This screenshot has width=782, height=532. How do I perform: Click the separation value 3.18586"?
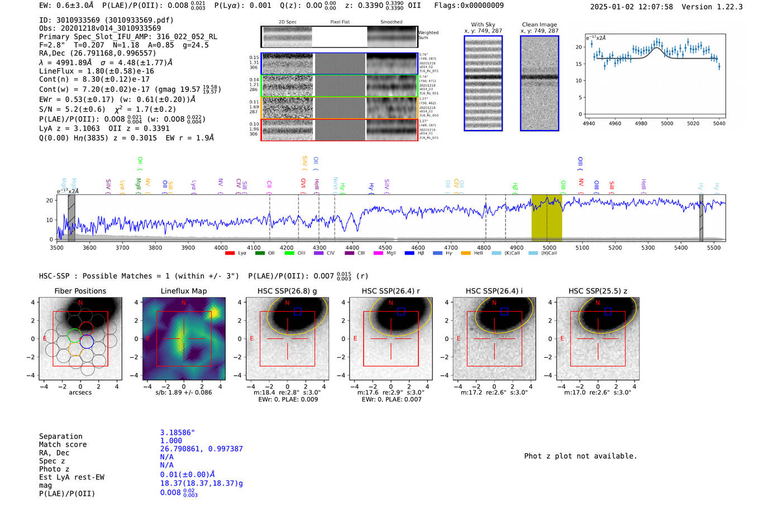tap(178, 433)
